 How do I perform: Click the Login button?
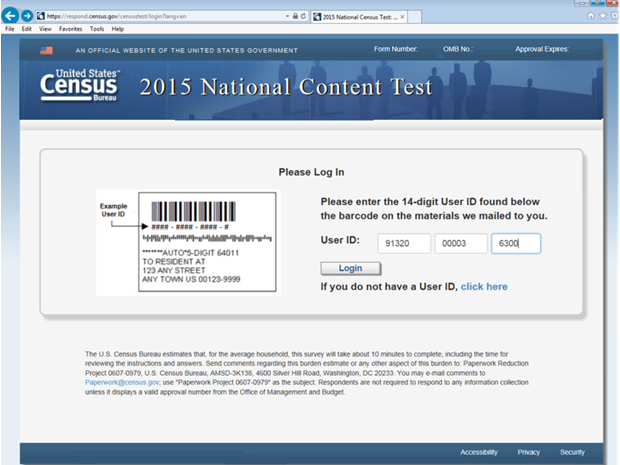[351, 268]
